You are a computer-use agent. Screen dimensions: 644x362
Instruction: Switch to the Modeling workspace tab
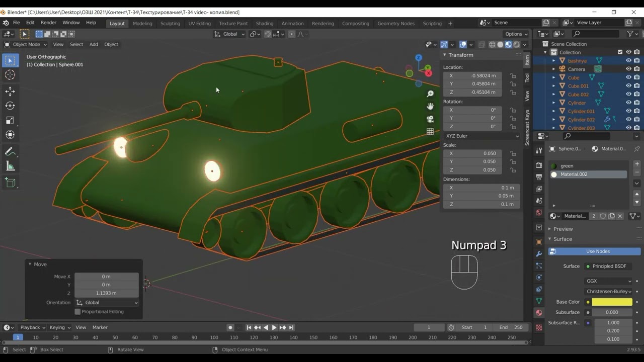tap(142, 23)
